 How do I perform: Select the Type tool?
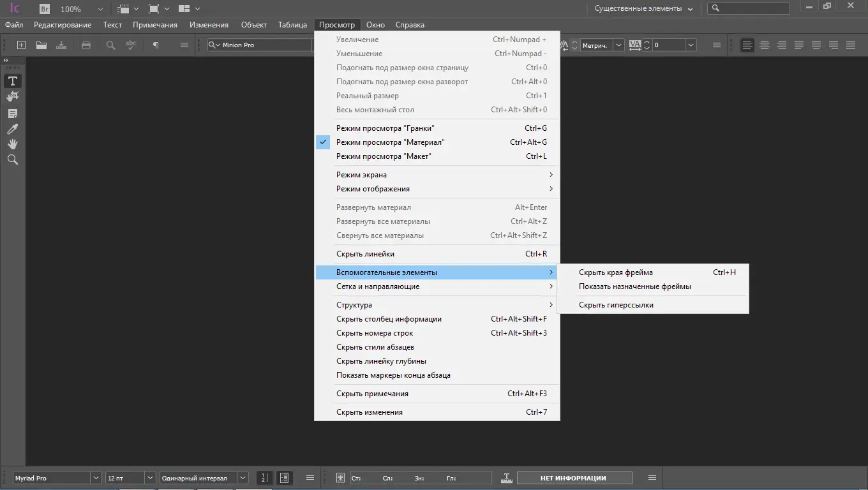pyautogui.click(x=12, y=80)
